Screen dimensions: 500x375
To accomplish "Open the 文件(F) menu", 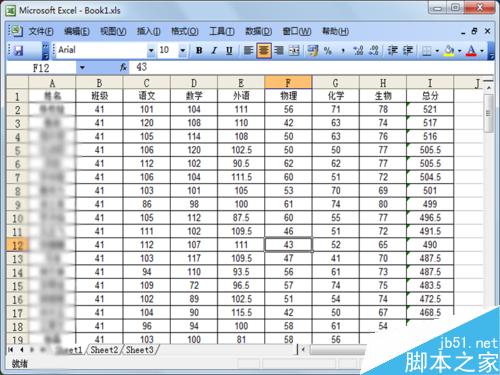I will tap(41, 32).
